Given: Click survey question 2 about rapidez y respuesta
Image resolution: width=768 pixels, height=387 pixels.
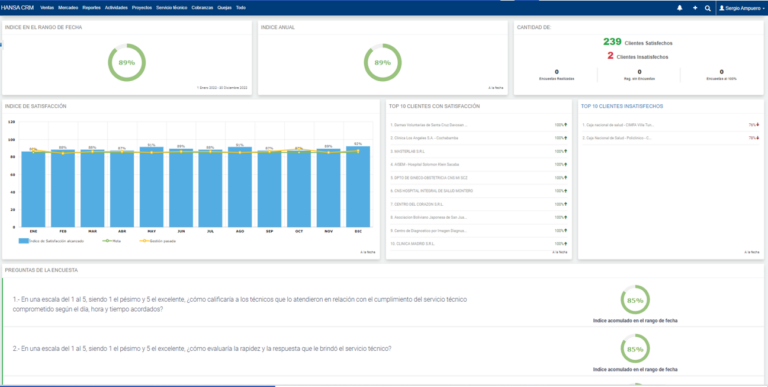Looking at the screenshot, I should click(202, 349).
